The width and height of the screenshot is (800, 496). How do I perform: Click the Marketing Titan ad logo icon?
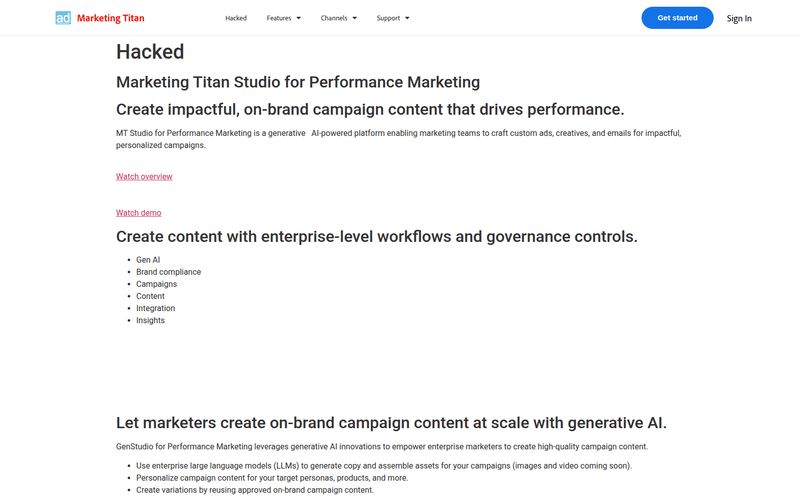tap(63, 18)
